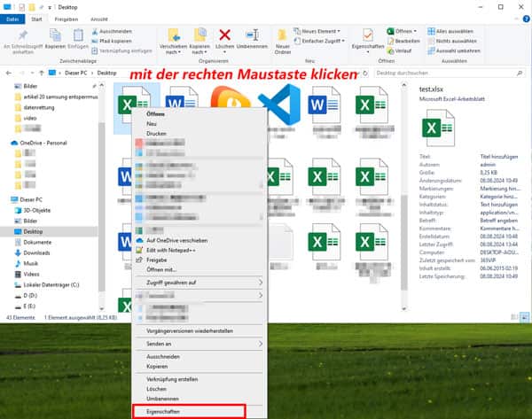Select Downloads in the navigation pane
The width and height of the screenshot is (532, 419).
click(x=37, y=252)
